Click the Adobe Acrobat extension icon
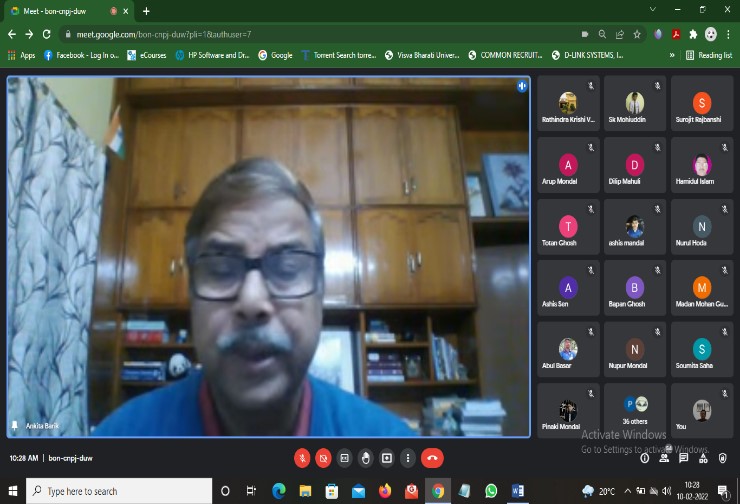This screenshot has width=740, height=504. click(x=676, y=34)
